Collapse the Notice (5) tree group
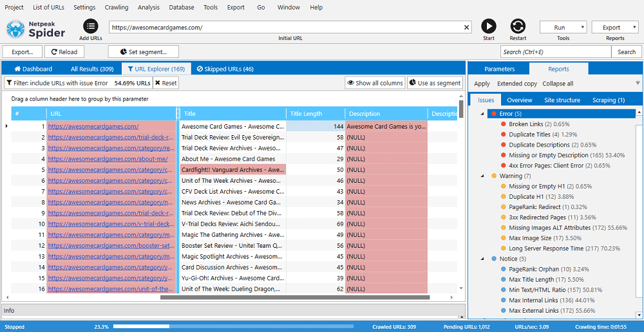644x332 pixels. pyautogui.click(x=482, y=259)
